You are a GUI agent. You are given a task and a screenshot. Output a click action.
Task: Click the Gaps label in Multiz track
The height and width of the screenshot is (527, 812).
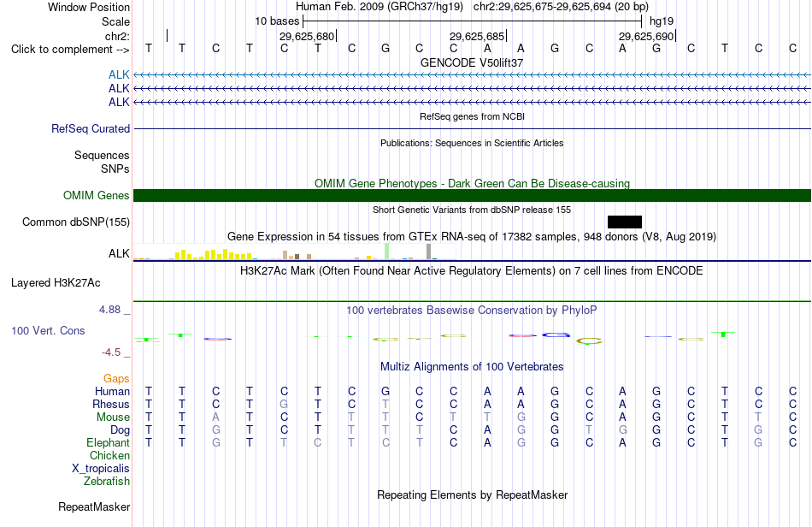tap(116, 379)
